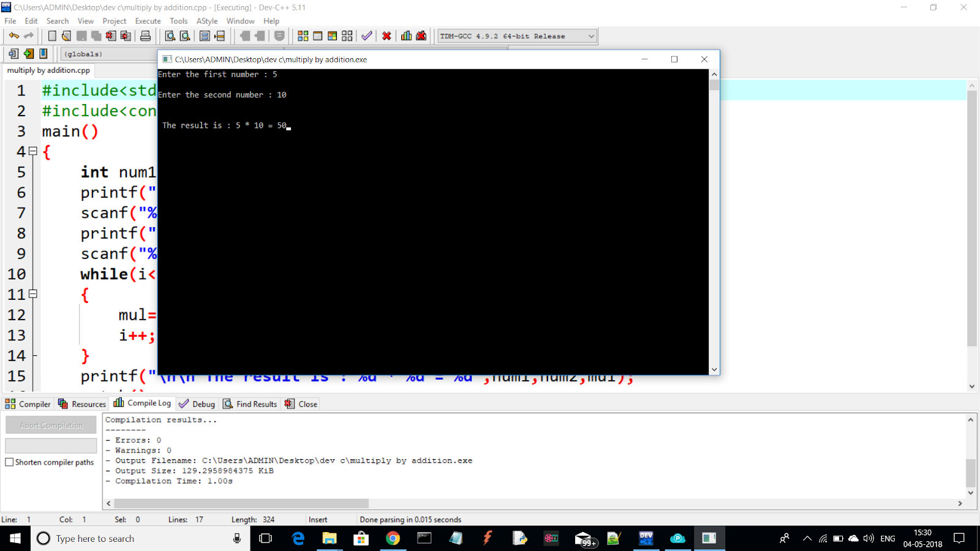Click the Undo arrow in the toolbar
The height and width of the screenshot is (551, 980).
click(13, 35)
